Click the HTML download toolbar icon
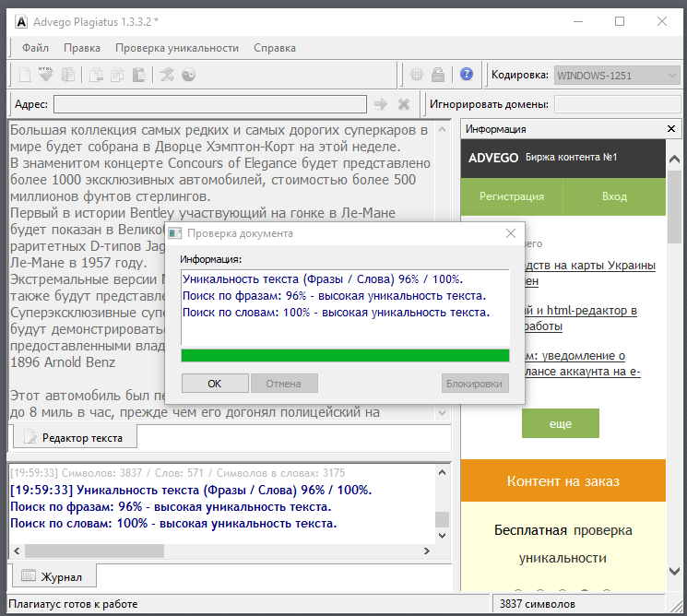 coord(46,75)
